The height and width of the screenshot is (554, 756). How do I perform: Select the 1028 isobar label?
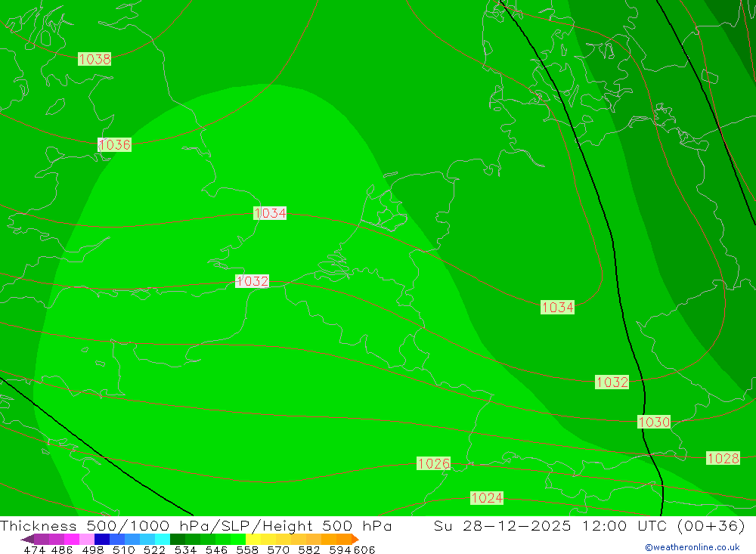point(723,458)
